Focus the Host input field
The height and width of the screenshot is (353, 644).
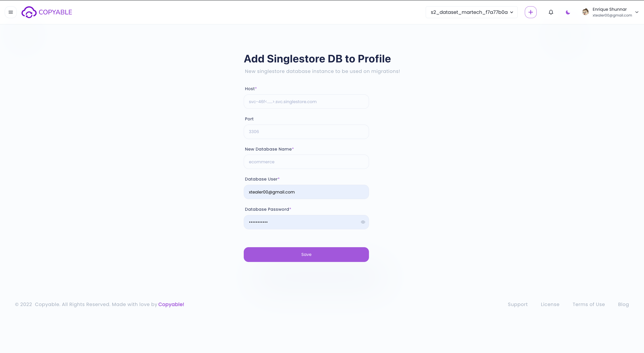tap(306, 102)
